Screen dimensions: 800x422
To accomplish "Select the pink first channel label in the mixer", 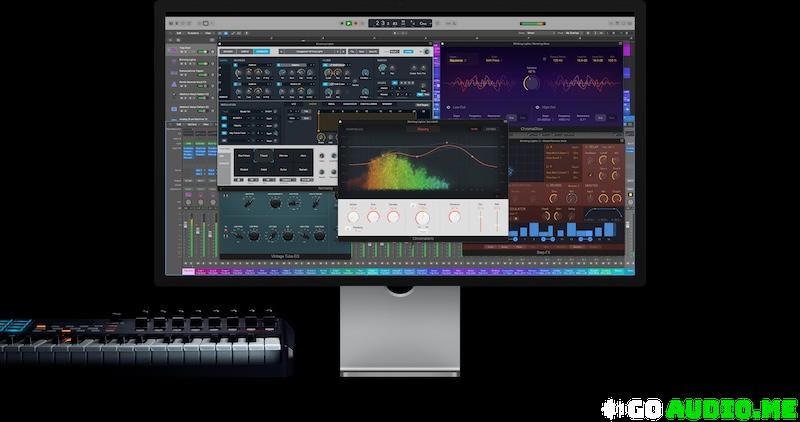I will [188, 271].
